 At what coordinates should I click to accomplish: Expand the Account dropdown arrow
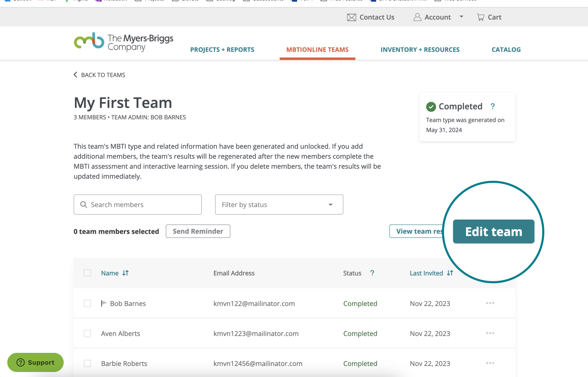tap(461, 17)
